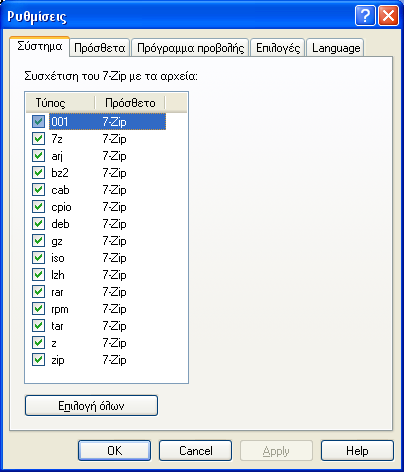Click the question mark help icon in title bar
The image size is (404, 472).
365,15
